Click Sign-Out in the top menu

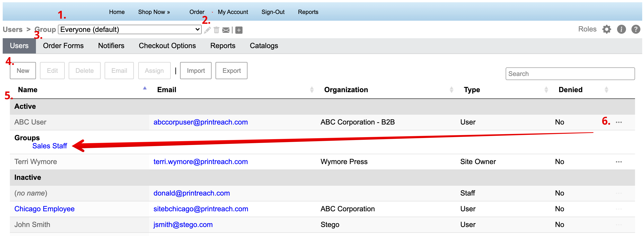point(273,12)
